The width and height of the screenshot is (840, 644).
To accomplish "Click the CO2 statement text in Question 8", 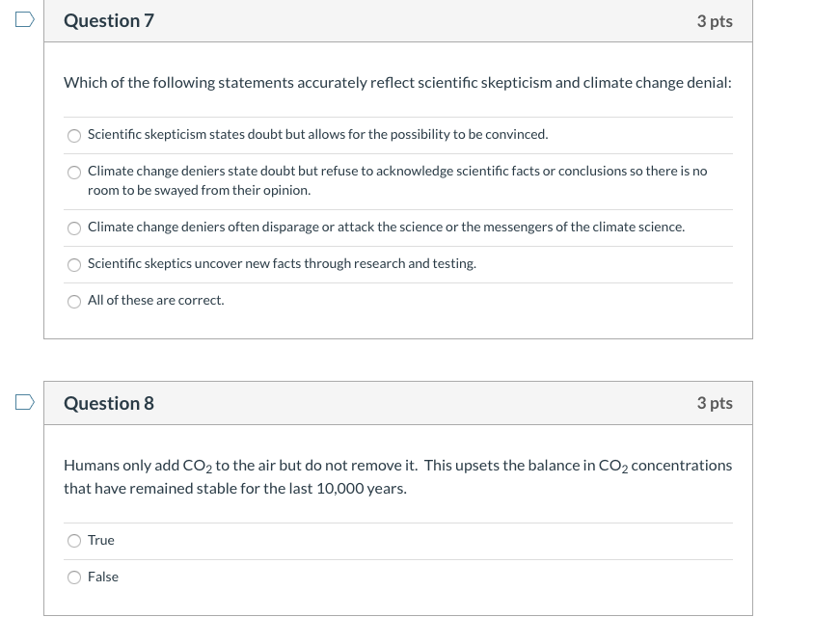I will [x=396, y=475].
